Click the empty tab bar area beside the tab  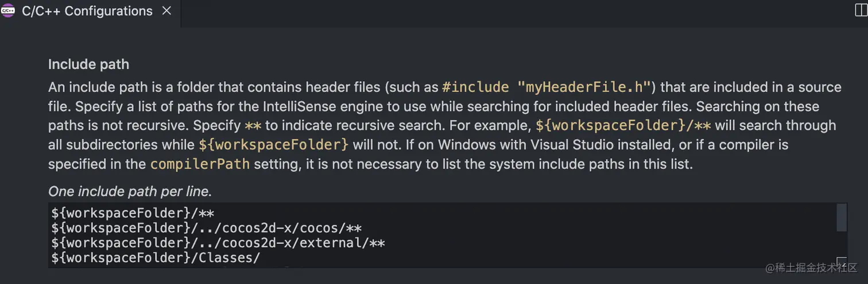[x=517, y=11]
